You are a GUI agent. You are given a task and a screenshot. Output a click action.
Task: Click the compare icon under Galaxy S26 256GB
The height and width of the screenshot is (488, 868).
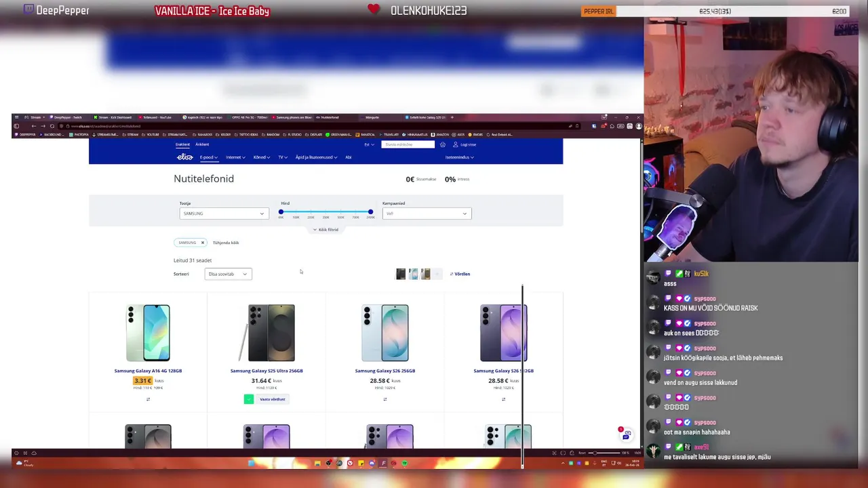(384, 399)
